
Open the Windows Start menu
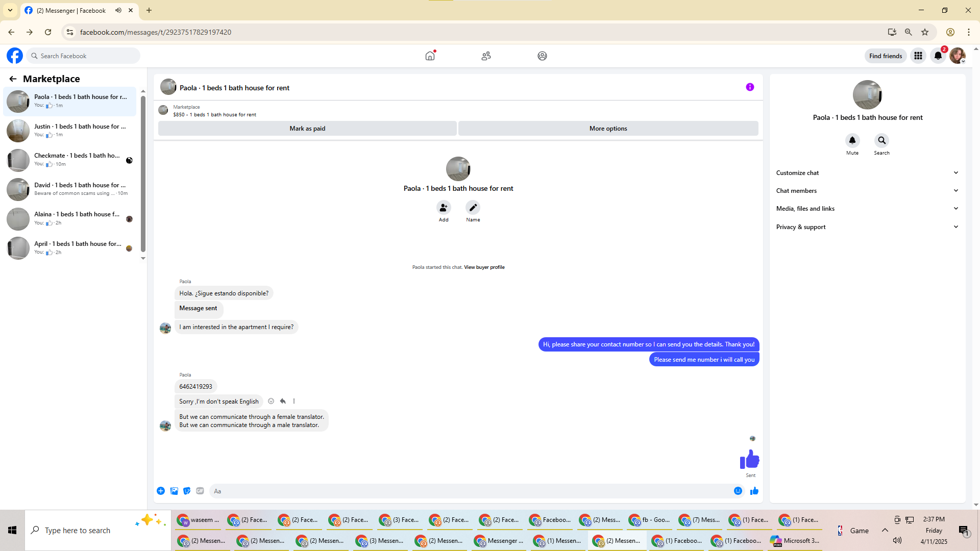pos(12,531)
